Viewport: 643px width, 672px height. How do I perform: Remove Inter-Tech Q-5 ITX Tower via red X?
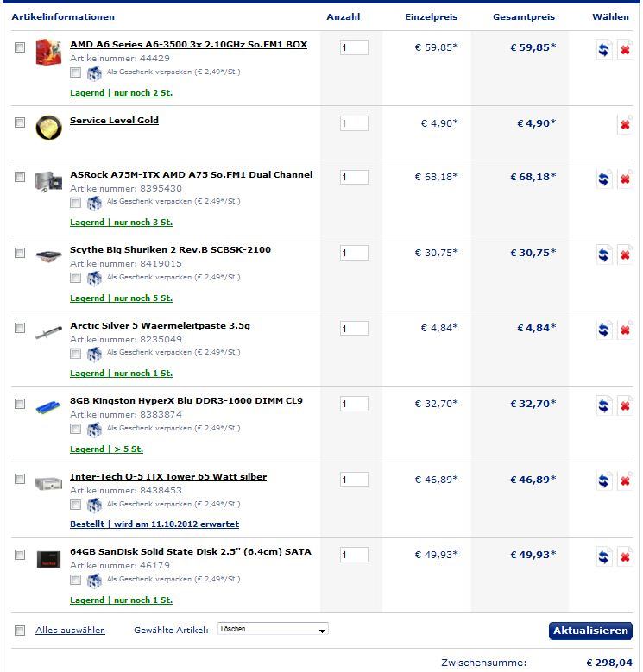(x=625, y=481)
